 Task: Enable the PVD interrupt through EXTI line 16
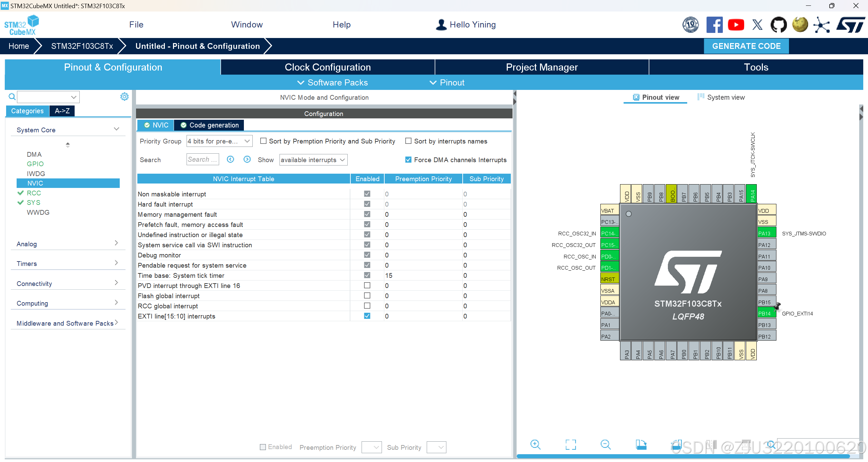[x=367, y=286]
